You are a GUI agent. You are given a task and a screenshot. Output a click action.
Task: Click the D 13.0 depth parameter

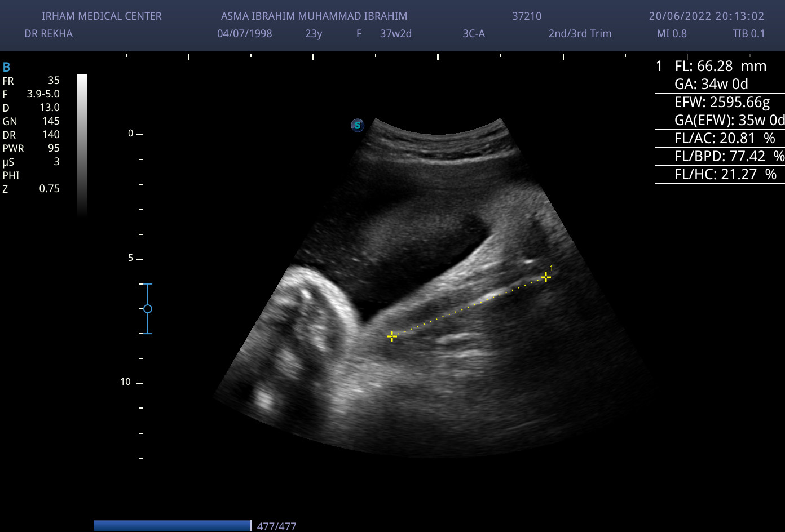pos(31,108)
